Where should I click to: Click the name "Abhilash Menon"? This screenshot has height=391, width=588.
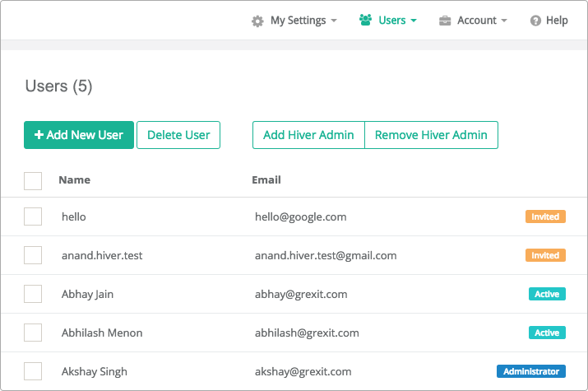click(102, 333)
